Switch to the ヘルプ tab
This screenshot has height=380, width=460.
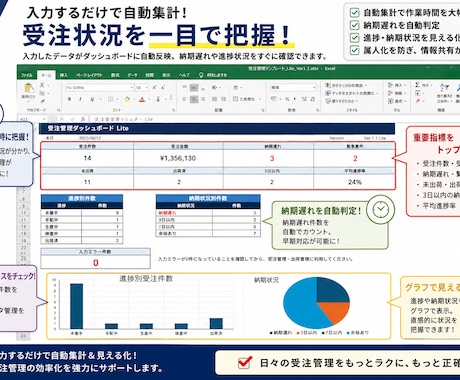click(184, 75)
